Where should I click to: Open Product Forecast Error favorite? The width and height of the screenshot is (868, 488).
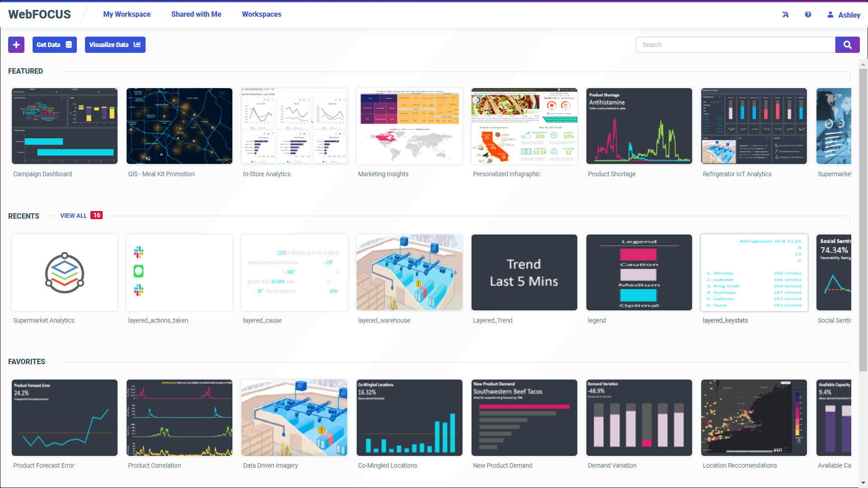coord(65,418)
